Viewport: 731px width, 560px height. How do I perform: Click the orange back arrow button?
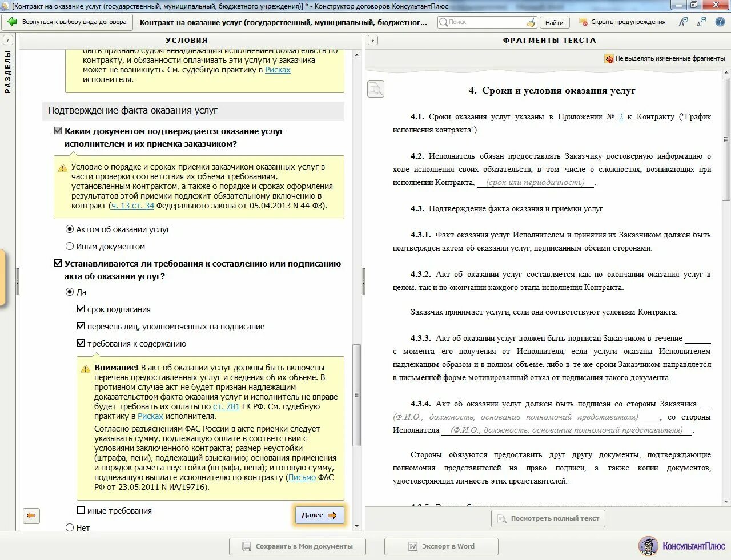pyautogui.click(x=31, y=515)
